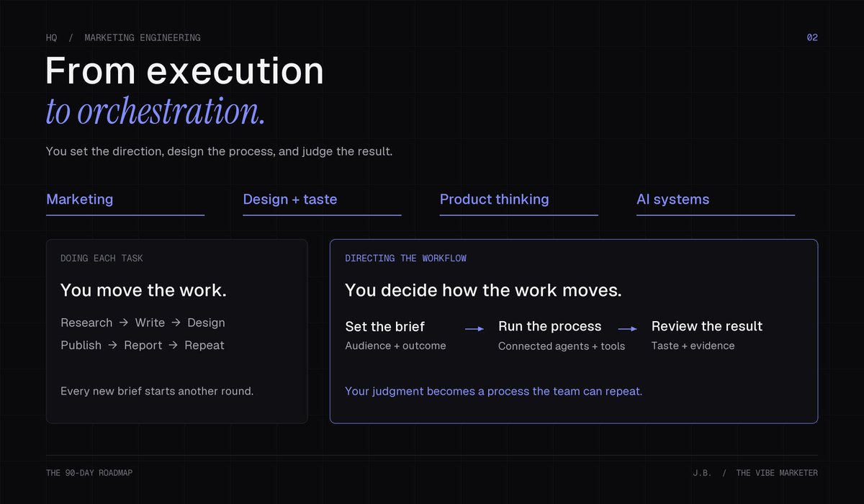Click the "02" slide number

[812, 37]
